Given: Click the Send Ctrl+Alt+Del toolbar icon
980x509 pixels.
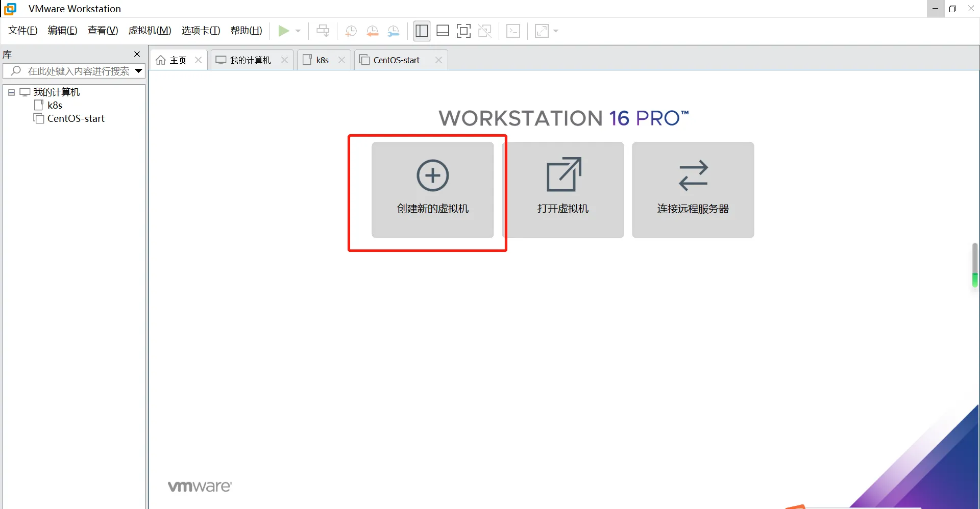Looking at the screenshot, I should (323, 31).
